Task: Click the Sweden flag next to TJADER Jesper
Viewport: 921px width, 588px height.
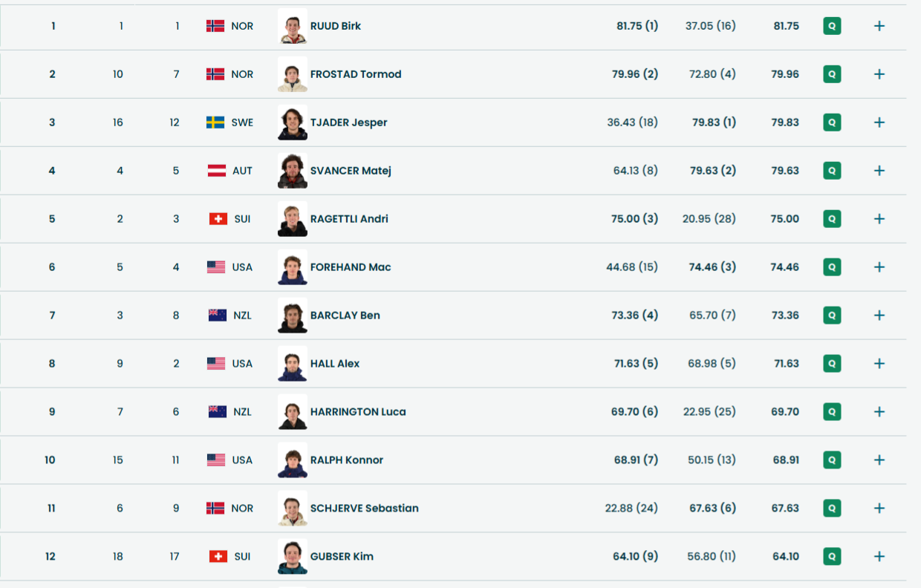Action: pyautogui.click(x=215, y=122)
